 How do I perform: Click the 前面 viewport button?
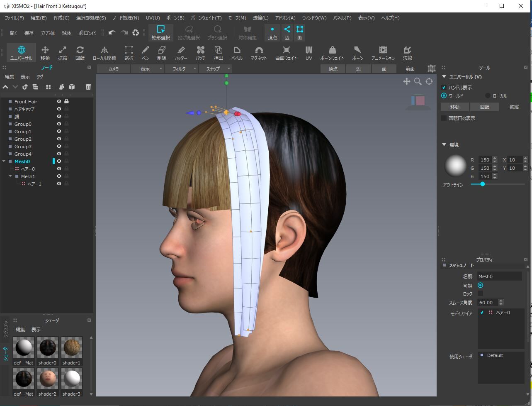point(410,69)
